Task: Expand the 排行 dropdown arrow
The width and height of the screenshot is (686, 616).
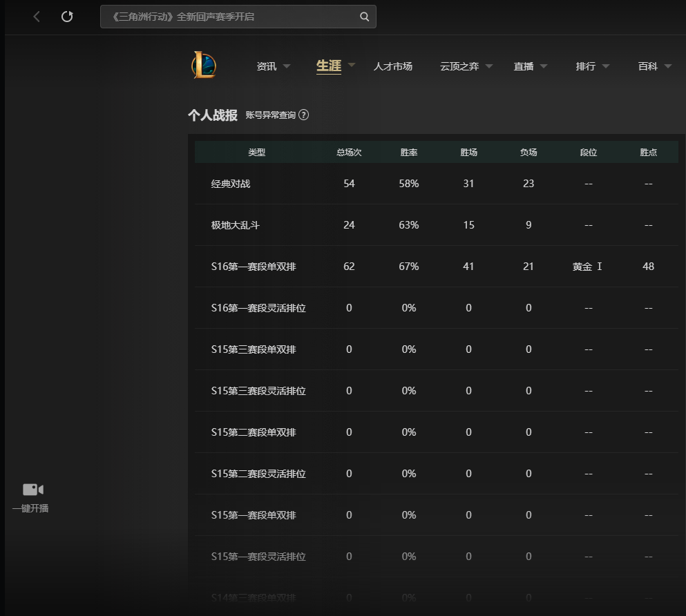Action: coord(606,66)
